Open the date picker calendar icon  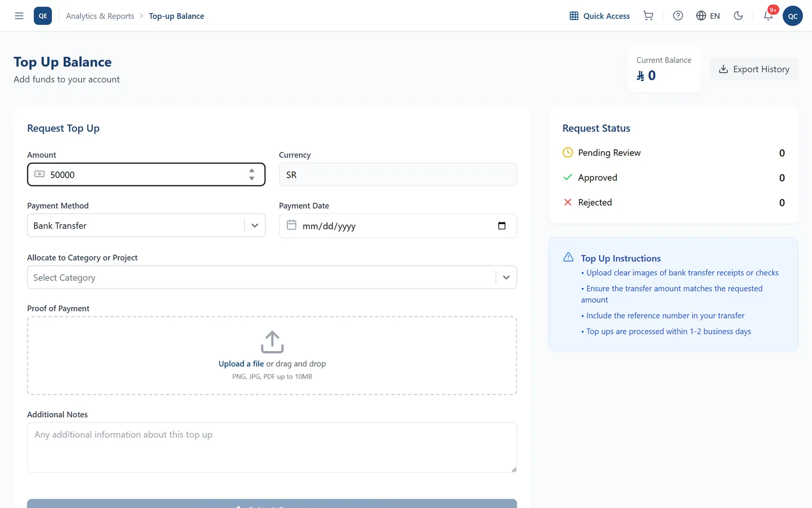click(x=502, y=226)
